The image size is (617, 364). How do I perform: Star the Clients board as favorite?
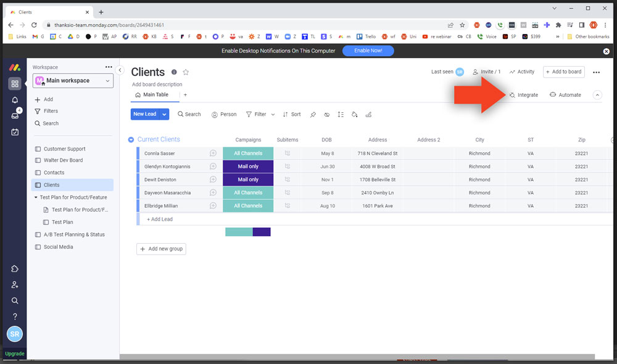tap(186, 72)
